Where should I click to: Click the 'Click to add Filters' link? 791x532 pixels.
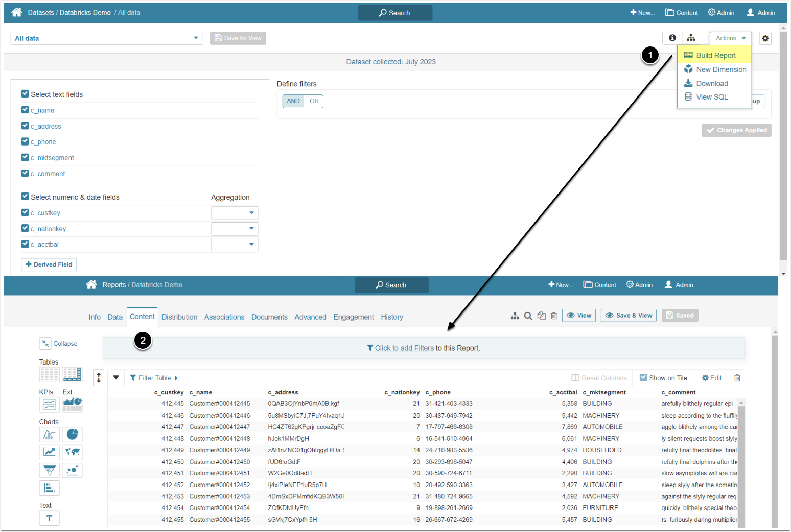coord(404,348)
